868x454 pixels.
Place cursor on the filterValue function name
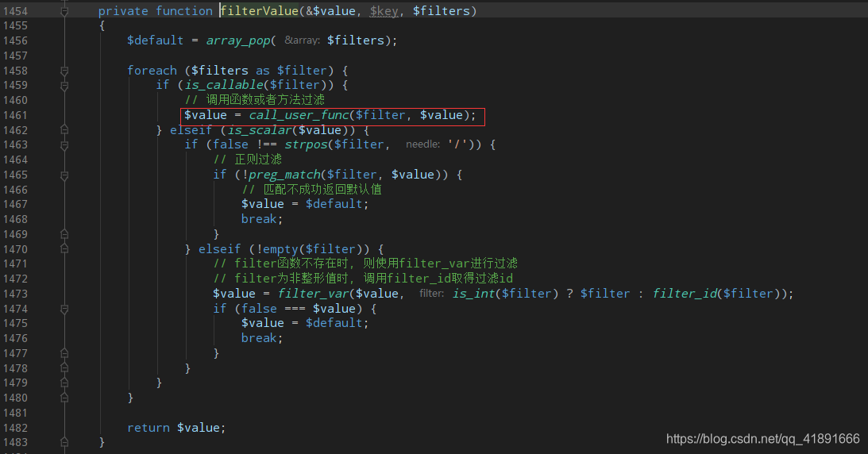coord(260,11)
